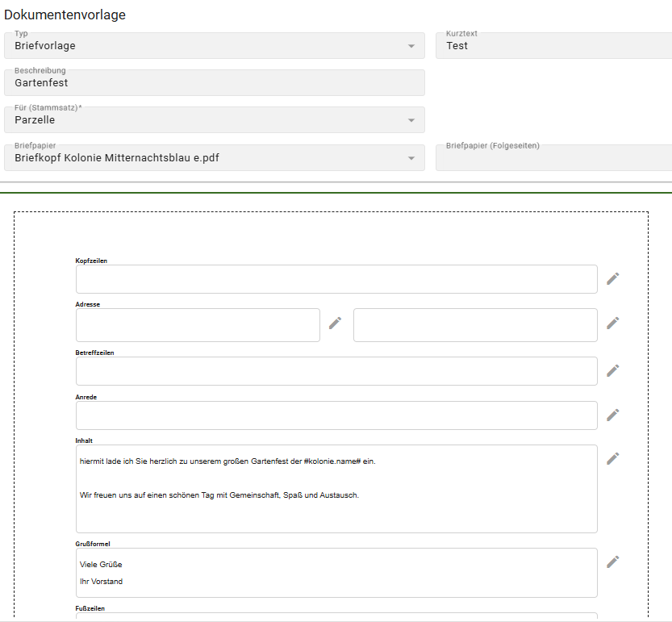The height and width of the screenshot is (622, 672).
Task: Click the pencil icon beside Kopfzeilen
Action: click(x=613, y=278)
